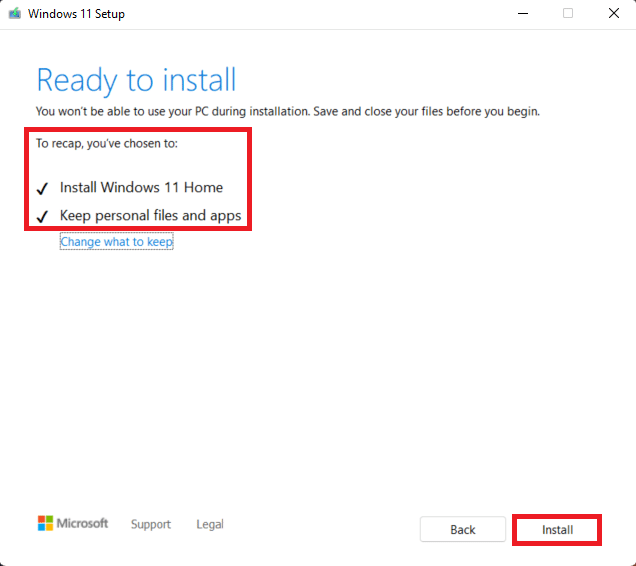This screenshot has height=566, width=636.
Task: Click the Microsoft four-square logo
Action: [46, 524]
